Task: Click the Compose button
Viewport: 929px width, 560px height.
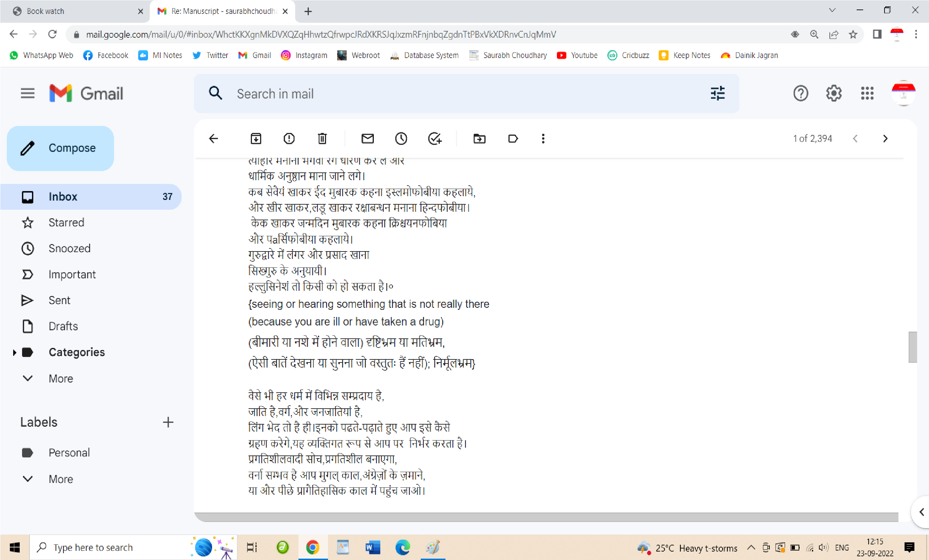Action: [x=60, y=148]
